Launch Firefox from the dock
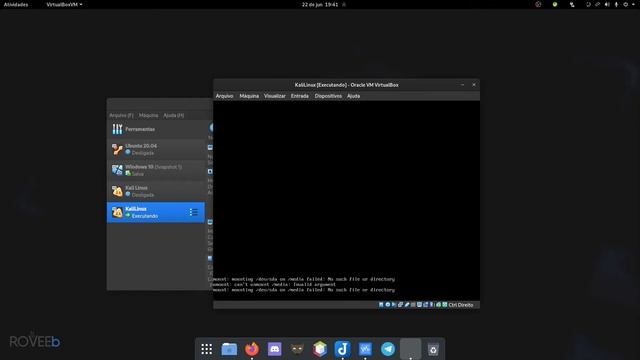Viewport: 640px width, 360px height. (x=252, y=349)
